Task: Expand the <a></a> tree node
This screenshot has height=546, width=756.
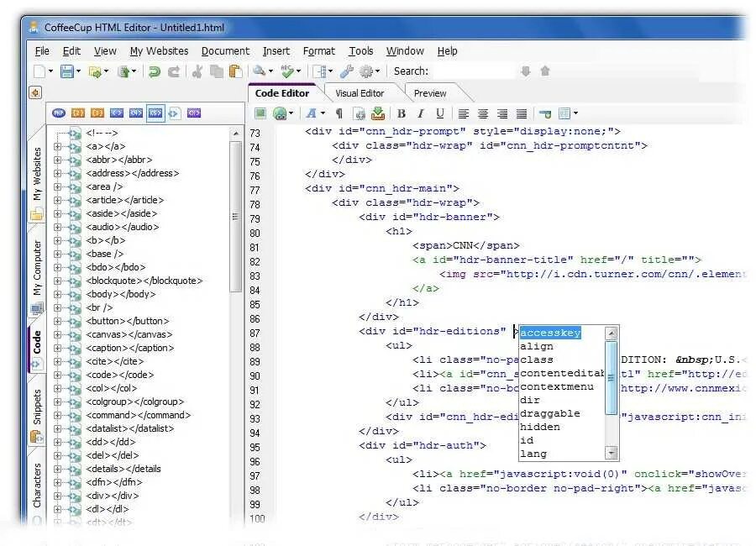Action: coord(57,146)
